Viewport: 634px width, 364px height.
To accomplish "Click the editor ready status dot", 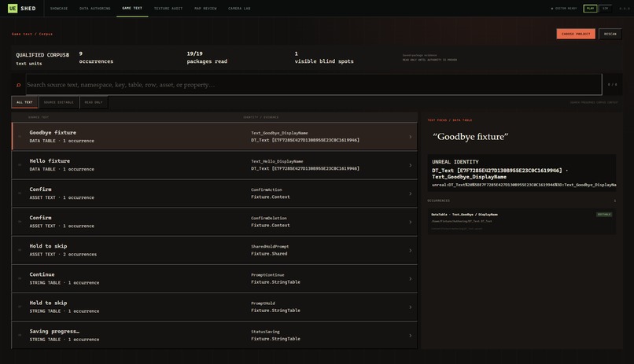I will [x=552, y=9].
